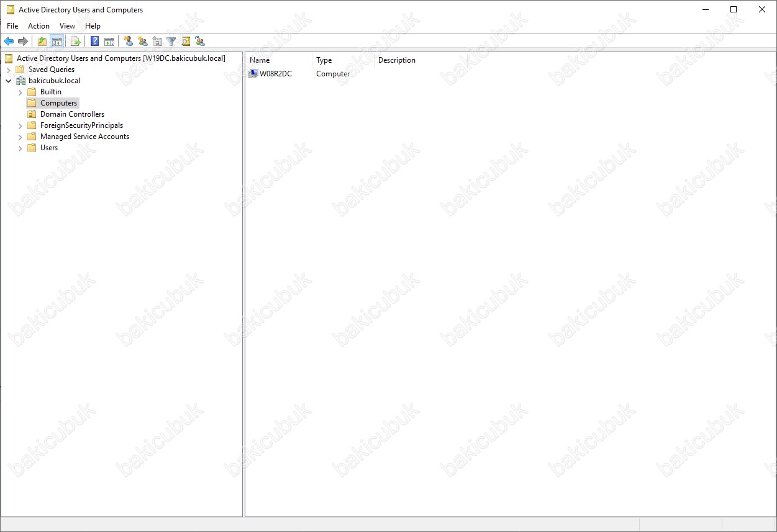Open the File menu
Viewport: 777px width, 532px height.
[12, 26]
